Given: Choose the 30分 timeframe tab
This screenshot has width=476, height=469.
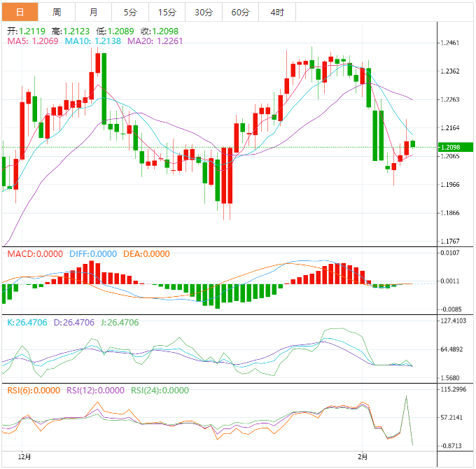Looking at the screenshot, I should [x=204, y=13].
